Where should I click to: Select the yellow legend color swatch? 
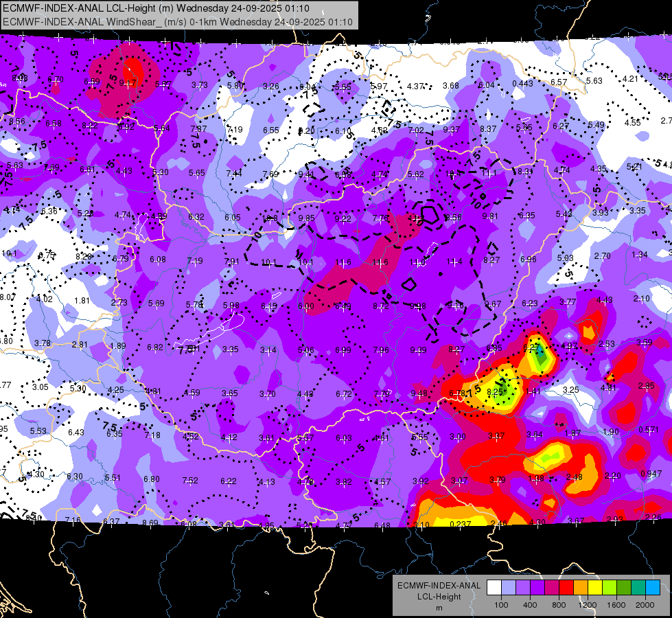coord(595,588)
